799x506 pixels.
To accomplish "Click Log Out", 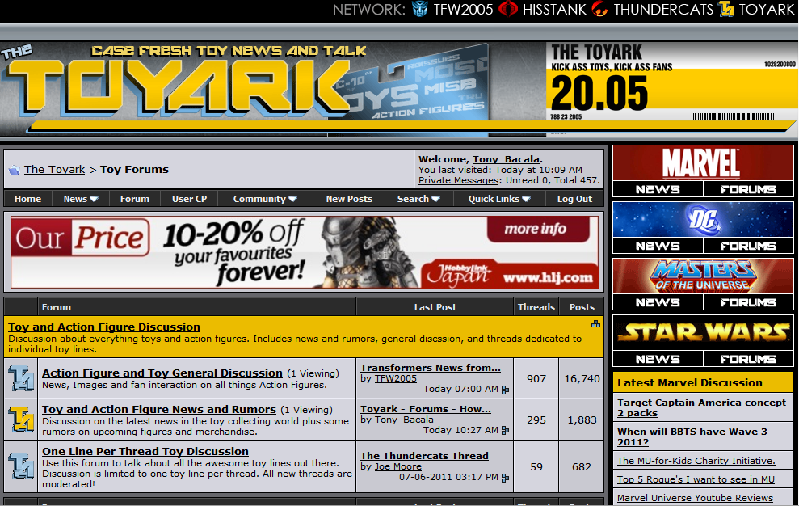I will point(574,199).
